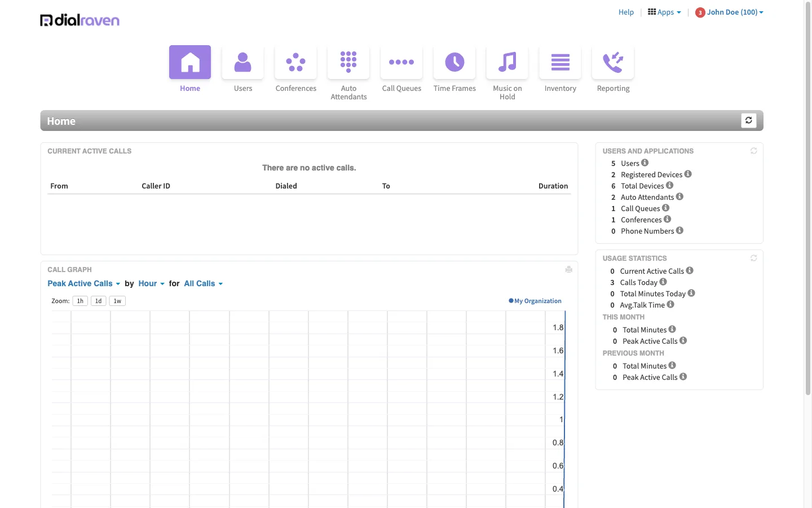Open the Home navigation icon

(190, 62)
